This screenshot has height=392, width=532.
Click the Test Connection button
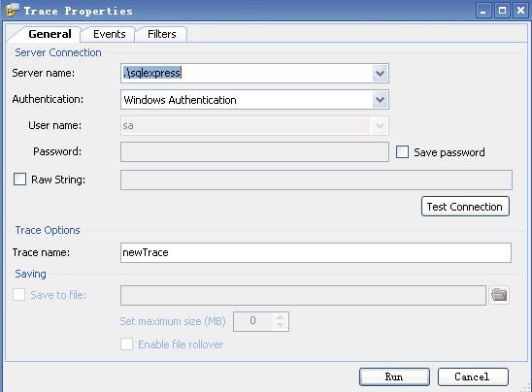point(465,206)
